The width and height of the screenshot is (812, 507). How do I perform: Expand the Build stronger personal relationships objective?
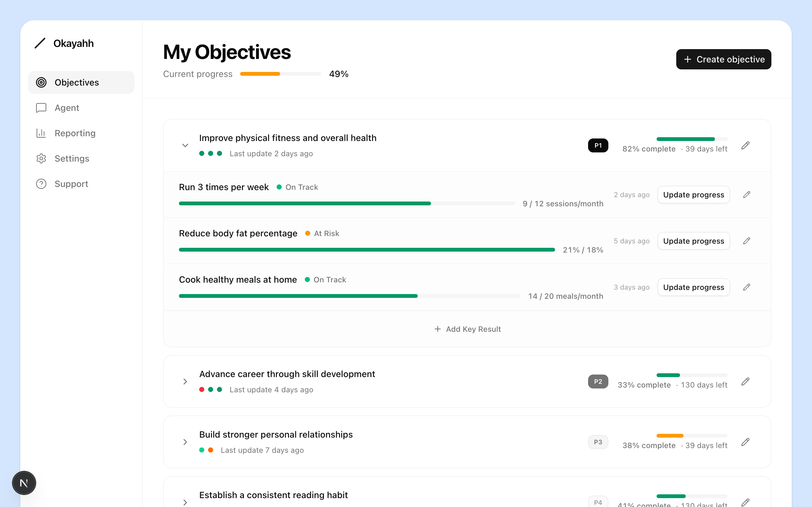click(185, 442)
